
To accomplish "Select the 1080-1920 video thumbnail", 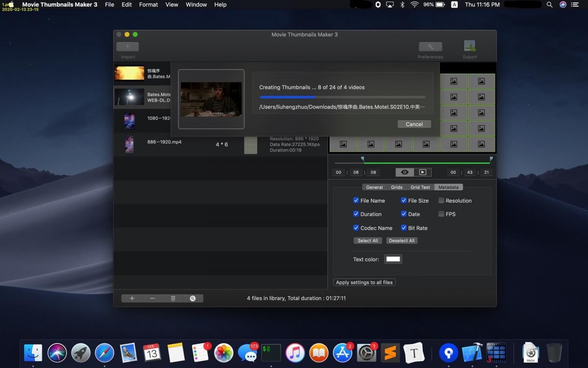I will pyautogui.click(x=129, y=121).
